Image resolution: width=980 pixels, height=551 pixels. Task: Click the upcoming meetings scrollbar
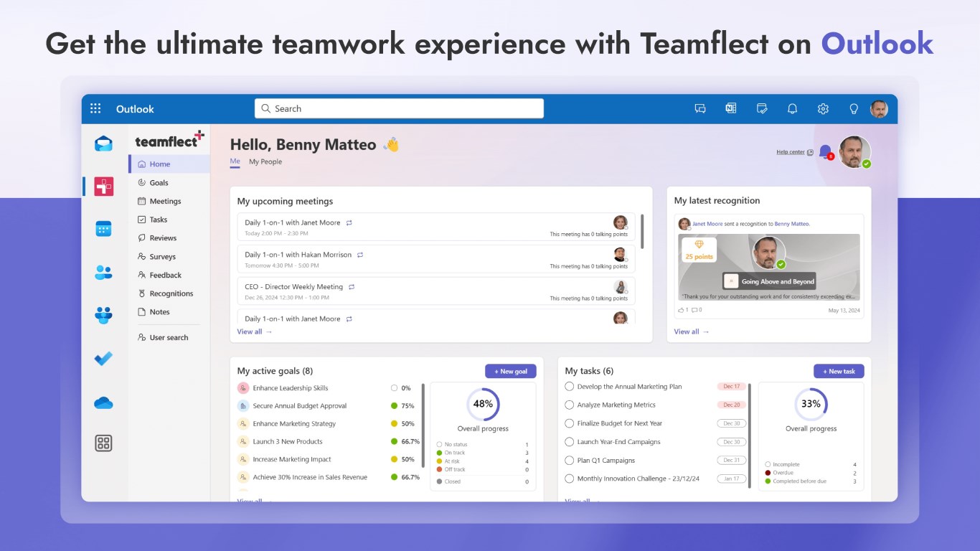pos(642,231)
